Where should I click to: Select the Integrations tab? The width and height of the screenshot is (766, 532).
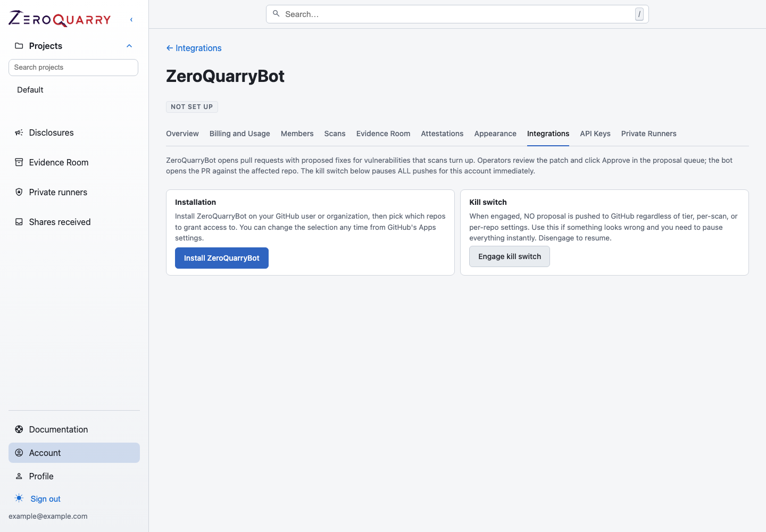pyautogui.click(x=548, y=134)
